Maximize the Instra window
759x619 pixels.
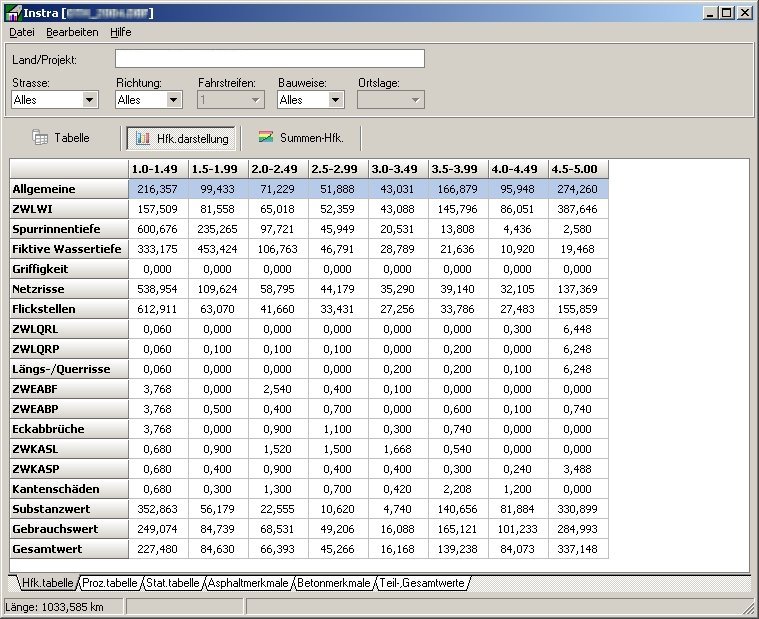click(x=727, y=13)
